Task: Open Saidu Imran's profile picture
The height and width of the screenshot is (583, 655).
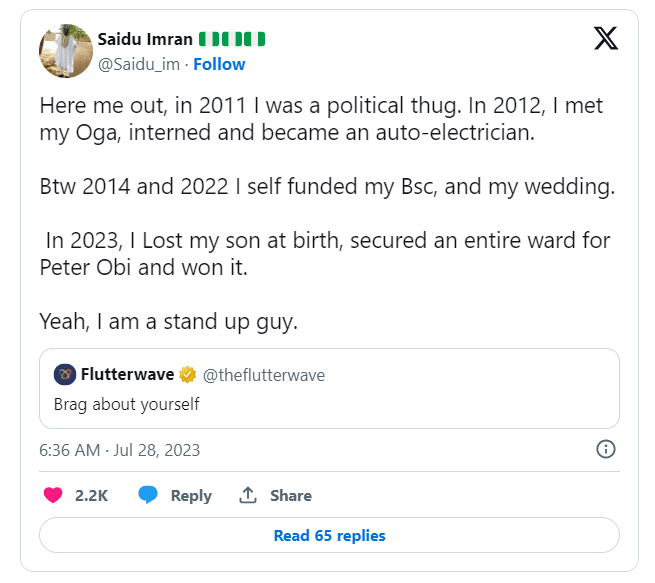Action: (65, 50)
